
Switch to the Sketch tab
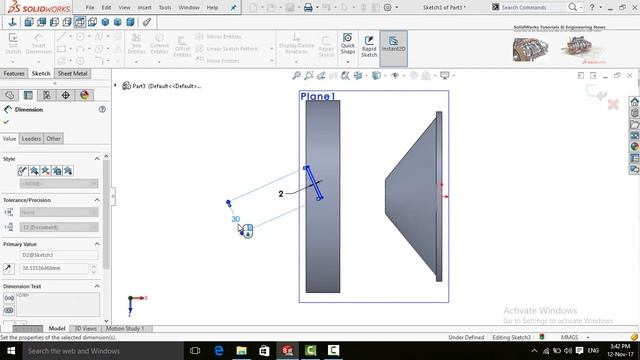pos(41,73)
